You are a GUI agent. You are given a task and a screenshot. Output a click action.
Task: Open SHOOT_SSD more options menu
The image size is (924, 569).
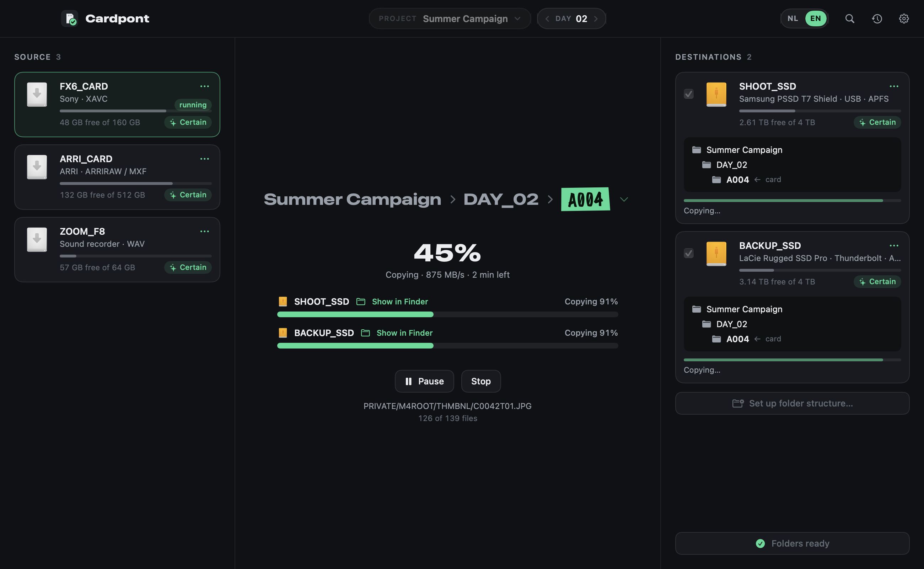click(x=894, y=86)
